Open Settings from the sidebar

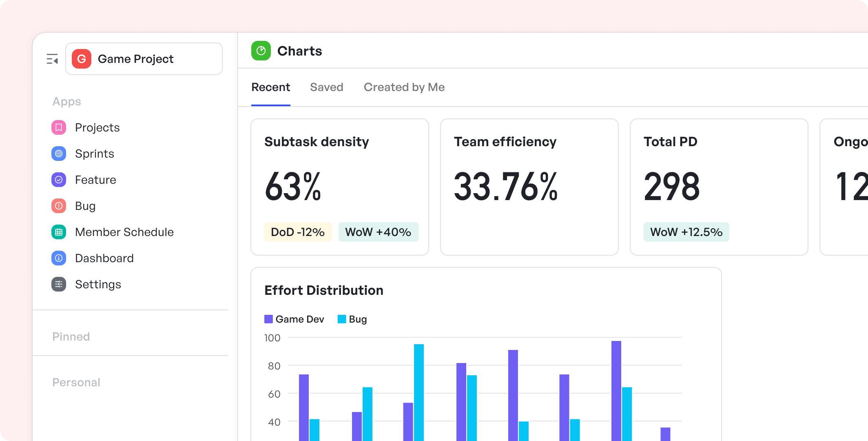pos(98,284)
